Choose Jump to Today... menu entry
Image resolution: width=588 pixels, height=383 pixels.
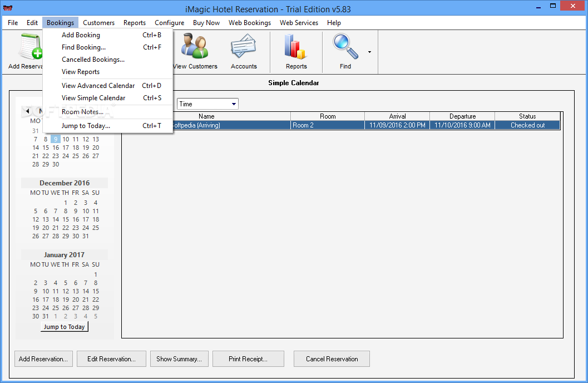[108, 126]
